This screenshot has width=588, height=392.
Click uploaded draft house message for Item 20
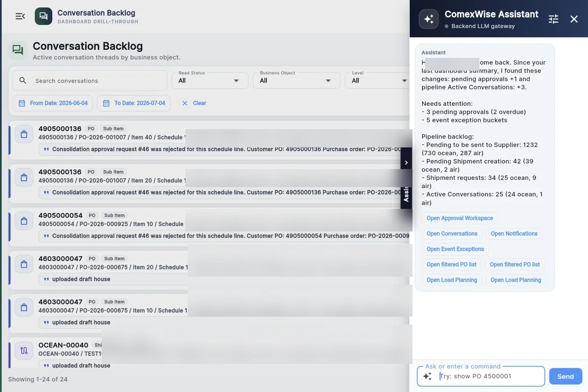click(81, 279)
